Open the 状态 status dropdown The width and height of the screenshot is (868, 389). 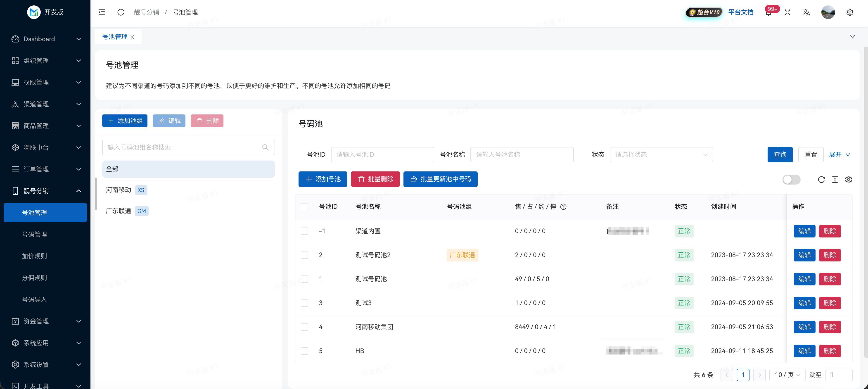(x=661, y=154)
